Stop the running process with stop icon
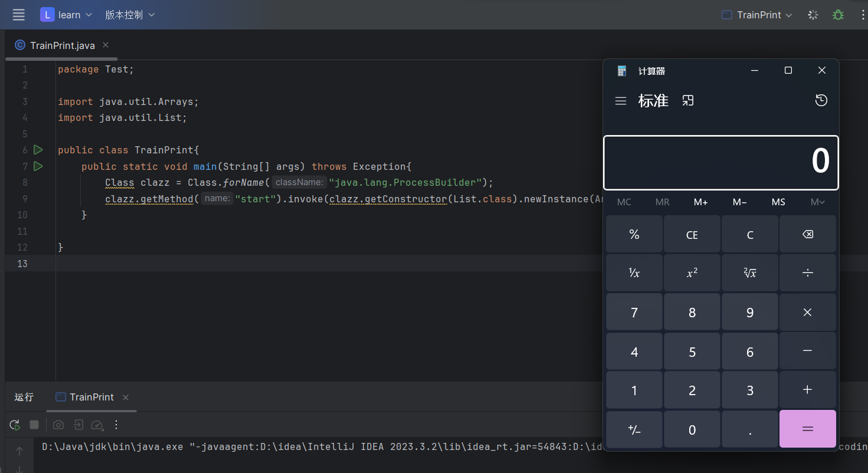Screen dimensions: 868x473 pos(34,425)
